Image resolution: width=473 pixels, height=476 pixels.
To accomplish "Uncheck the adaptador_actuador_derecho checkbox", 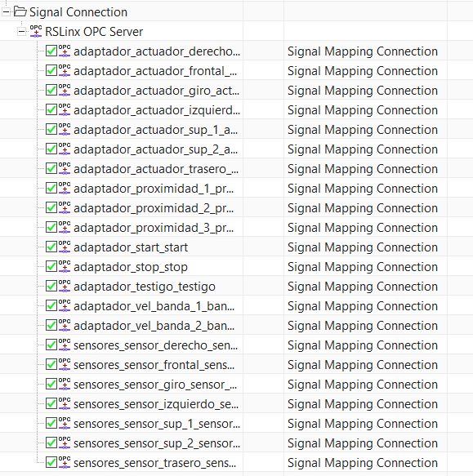I will pos(51,51).
